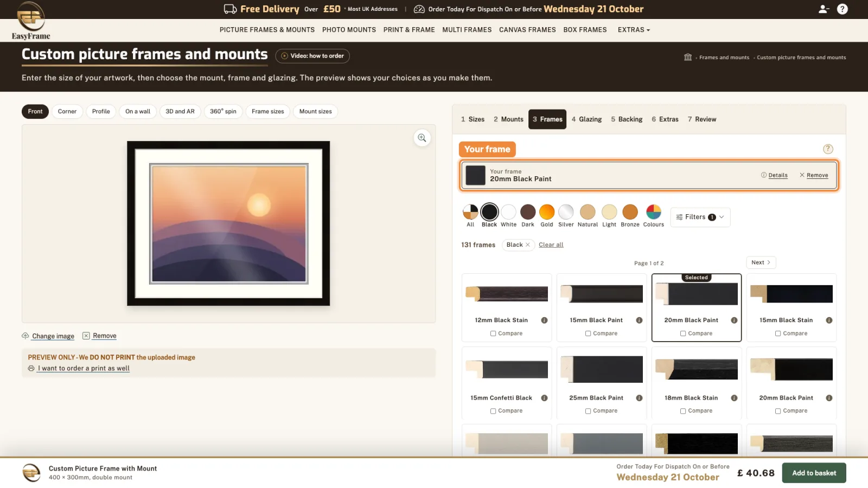Image resolution: width=868 pixels, height=488 pixels.
Task: Open the frame help icon beside Your frame
Action: [828, 149]
